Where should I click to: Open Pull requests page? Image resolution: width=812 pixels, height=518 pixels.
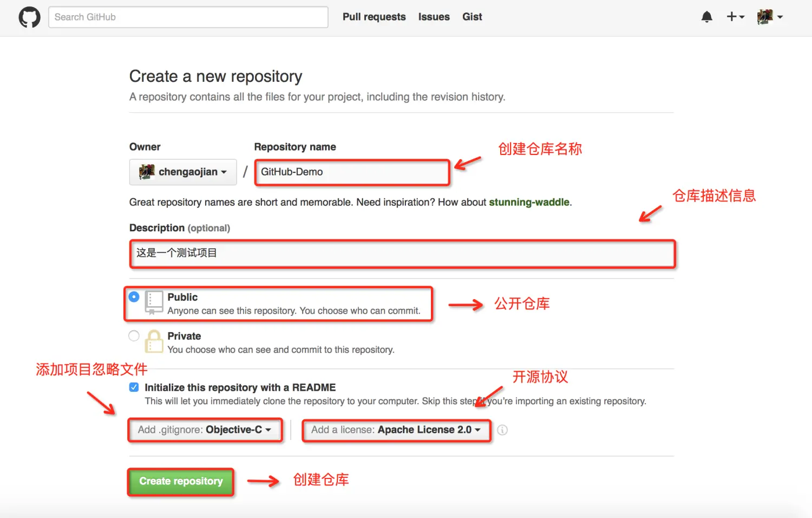pyautogui.click(x=374, y=17)
